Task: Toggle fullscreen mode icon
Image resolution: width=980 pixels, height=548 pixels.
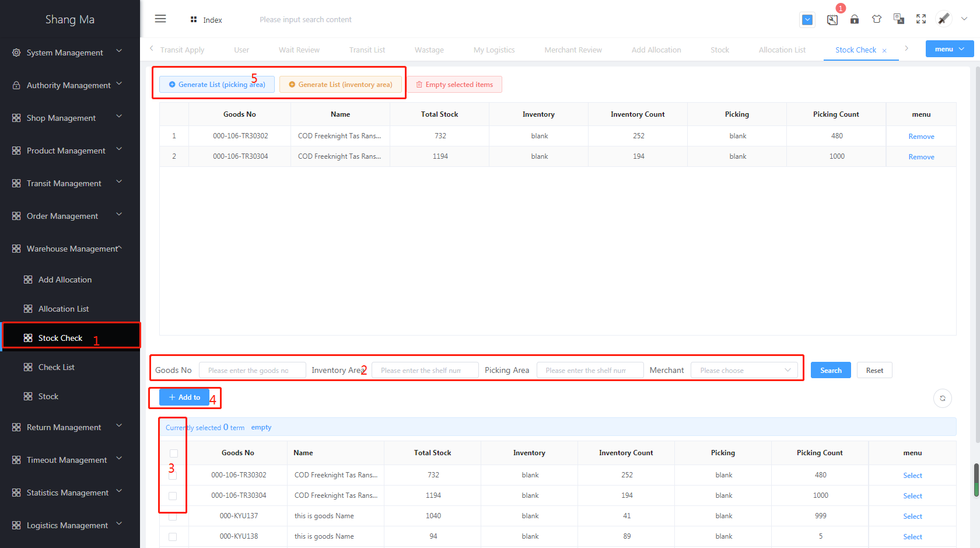Action: 921,19
